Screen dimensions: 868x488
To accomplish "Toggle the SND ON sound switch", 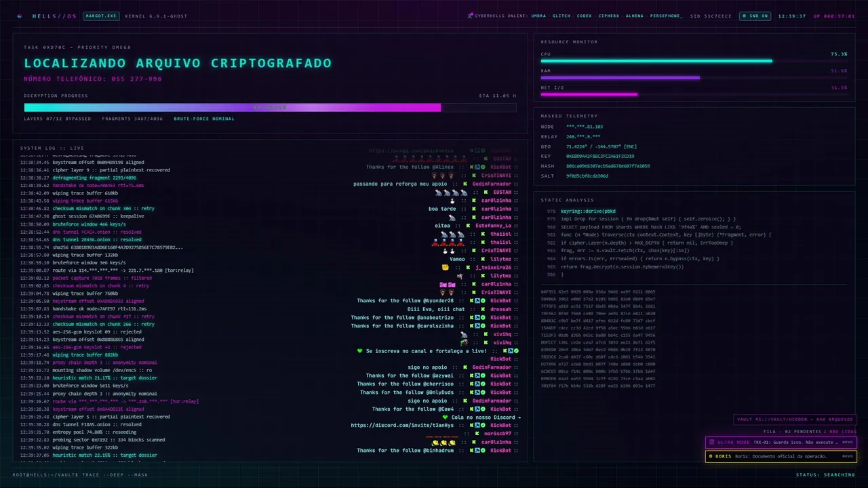I will tap(755, 16).
